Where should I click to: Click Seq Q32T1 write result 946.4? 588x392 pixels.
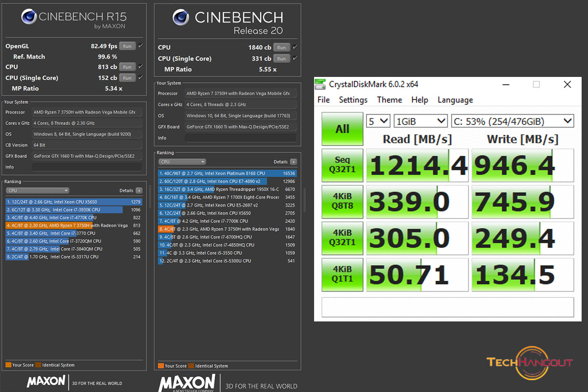click(x=523, y=166)
